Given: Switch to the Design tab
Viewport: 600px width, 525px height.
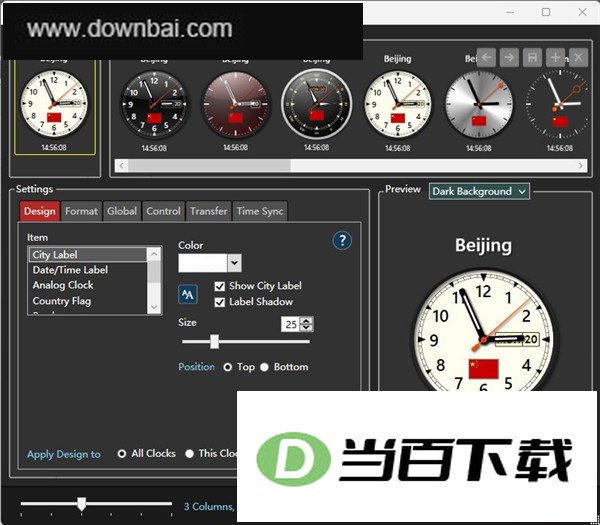Looking at the screenshot, I should tap(40, 211).
